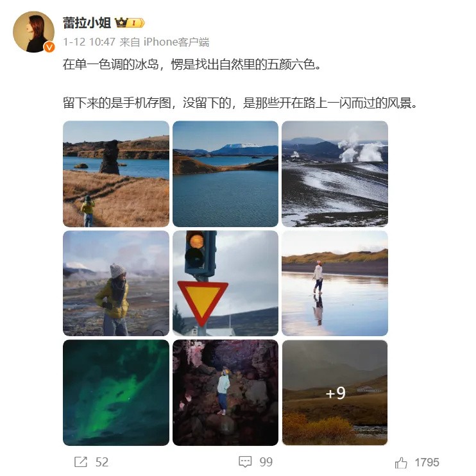
Task: Open the profile avatar photo
Action: pyautogui.click(x=33, y=32)
